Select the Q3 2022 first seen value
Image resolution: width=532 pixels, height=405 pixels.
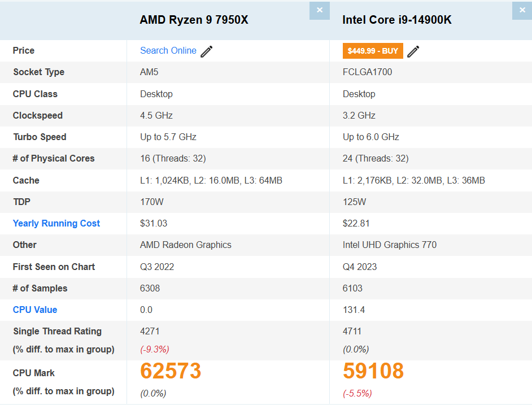pyautogui.click(x=157, y=267)
